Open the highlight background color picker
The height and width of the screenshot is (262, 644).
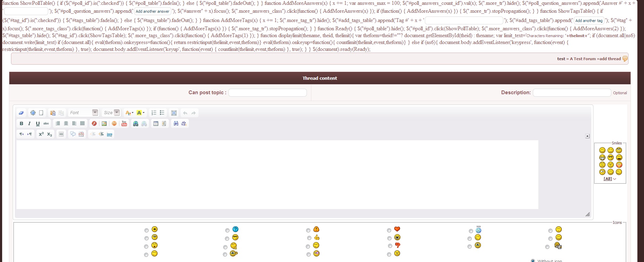[141, 113]
